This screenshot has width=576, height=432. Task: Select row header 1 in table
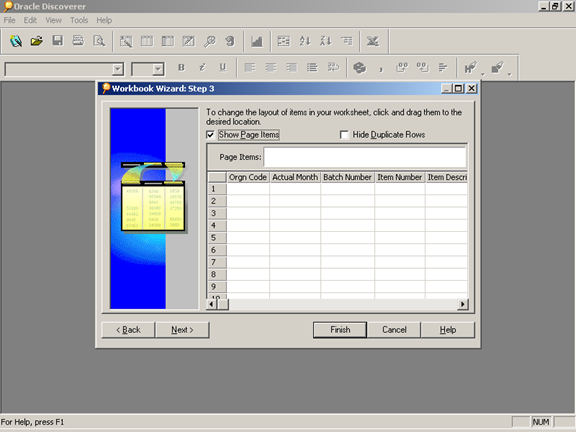coord(217,189)
